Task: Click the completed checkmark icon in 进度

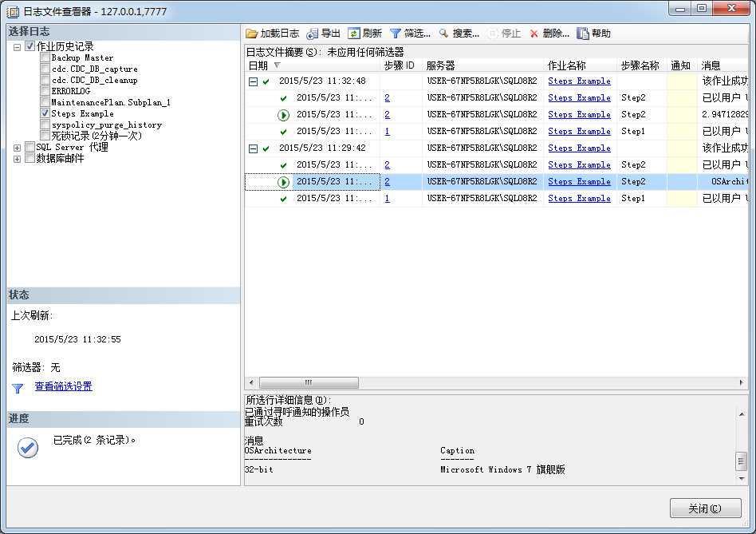Action: click(x=28, y=448)
